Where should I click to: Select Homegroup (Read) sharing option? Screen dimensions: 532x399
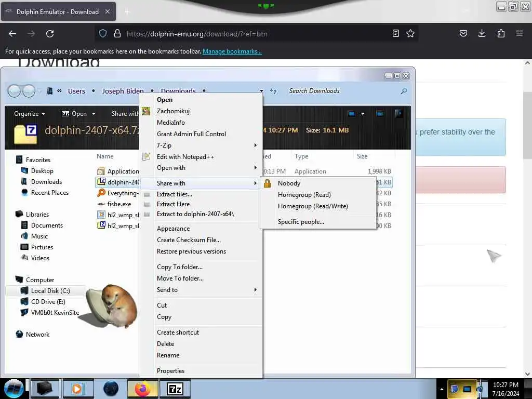pos(318,195)
